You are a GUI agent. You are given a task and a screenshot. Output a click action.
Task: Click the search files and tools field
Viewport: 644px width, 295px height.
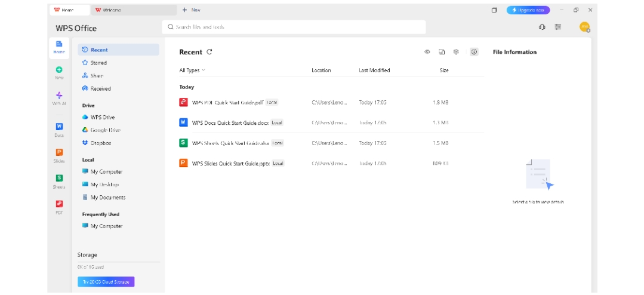pyautogui.click(x=294, y=27)
